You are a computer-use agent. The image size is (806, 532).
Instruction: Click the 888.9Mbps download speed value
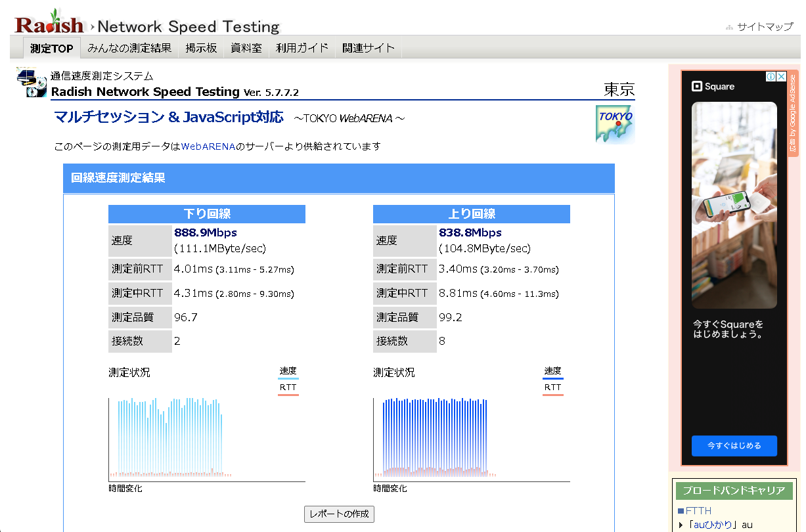pos(206,233)
